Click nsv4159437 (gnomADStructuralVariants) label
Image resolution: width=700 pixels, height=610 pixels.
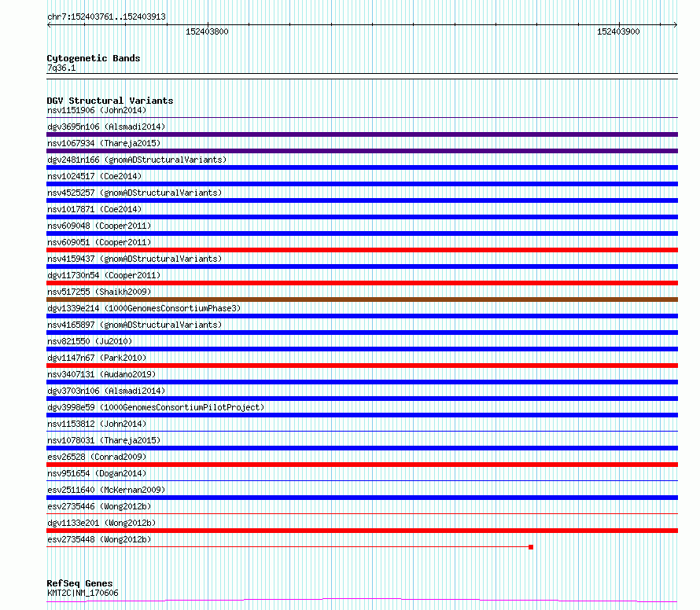tap(134, 259)
